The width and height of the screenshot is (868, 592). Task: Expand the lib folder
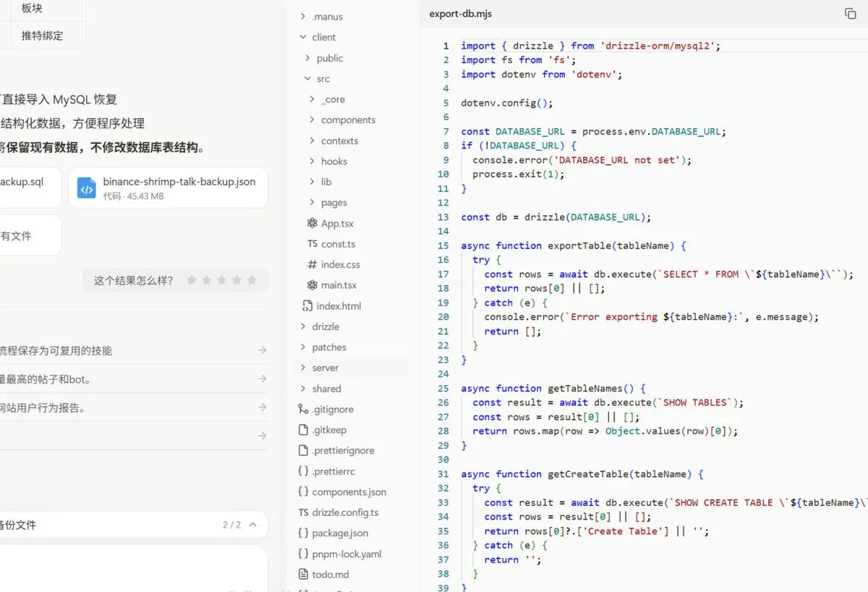click(312, 182)
